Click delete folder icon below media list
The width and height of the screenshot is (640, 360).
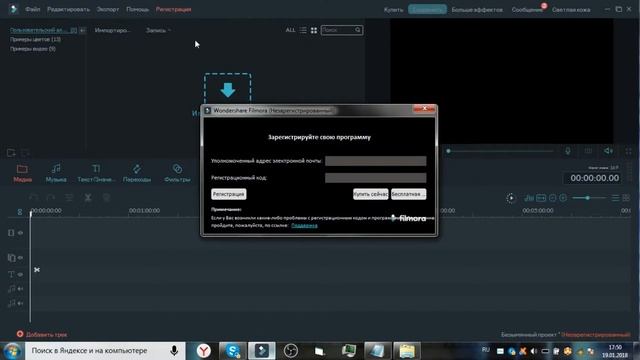[25, 153]
